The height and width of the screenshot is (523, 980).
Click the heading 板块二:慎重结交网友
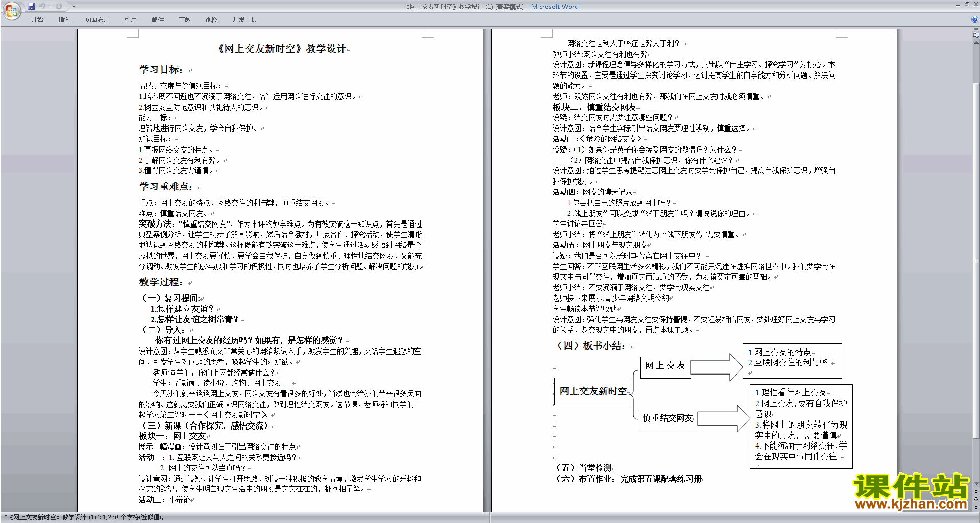pos(595,107)
